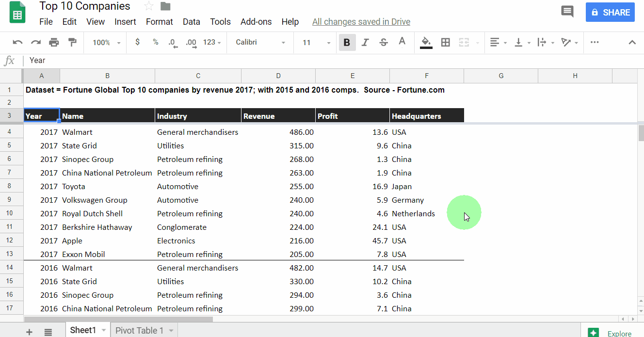This screenshot has width=644, height=337.
Task: Toggle bold formatting
Action: tap(347, 43)
